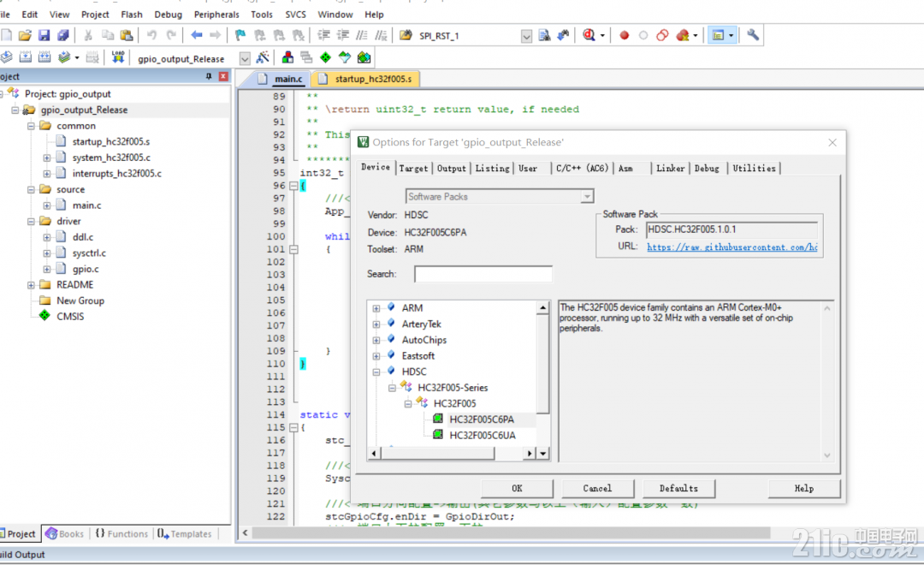
Task: Open the Utilities tab
Action: click(754, 168)
